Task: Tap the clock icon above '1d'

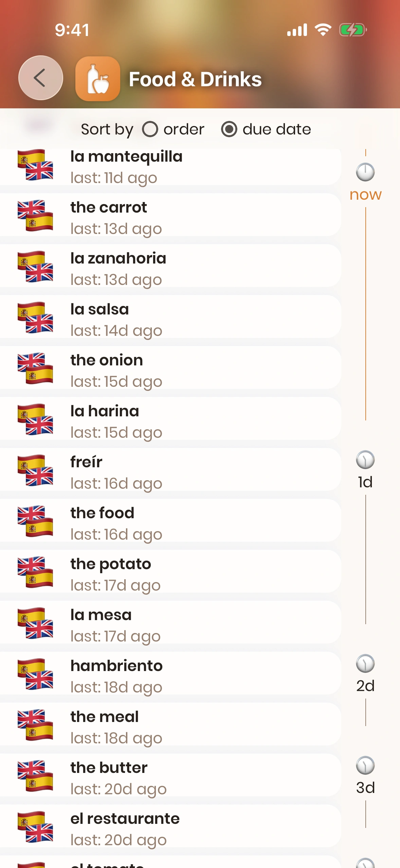Action: 365,460
